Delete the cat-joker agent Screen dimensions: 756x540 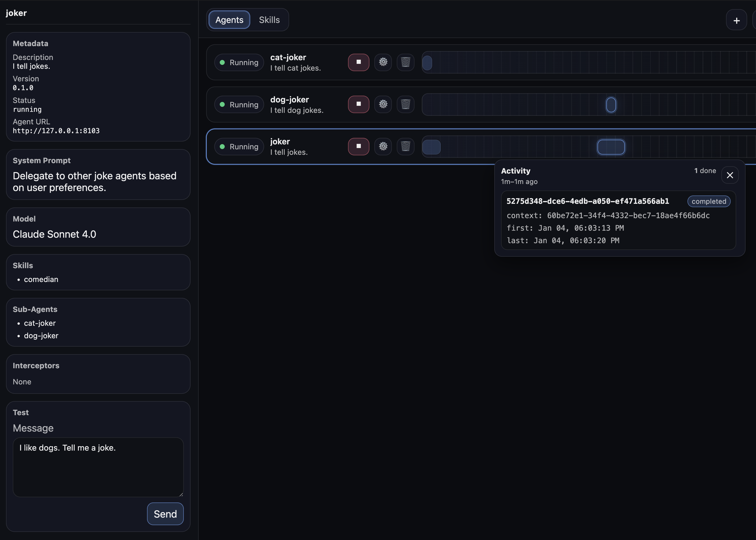point(405,62)
